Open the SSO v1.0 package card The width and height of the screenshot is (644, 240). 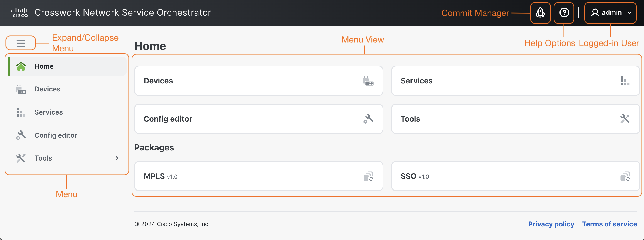[515, 176]
